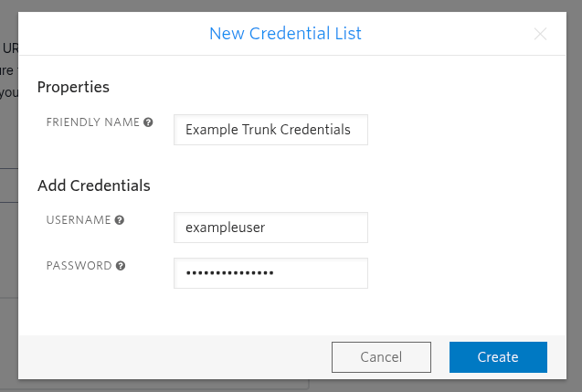Click the FRIENDLY NAME label text
This screenshot has height=392, width=582.
tap(93, 122)
